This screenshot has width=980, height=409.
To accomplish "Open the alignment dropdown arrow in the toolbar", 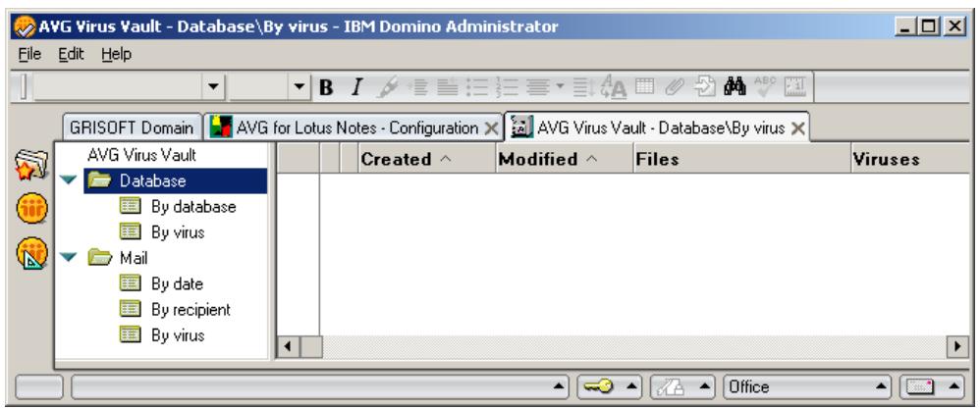I will click(560, 88).
